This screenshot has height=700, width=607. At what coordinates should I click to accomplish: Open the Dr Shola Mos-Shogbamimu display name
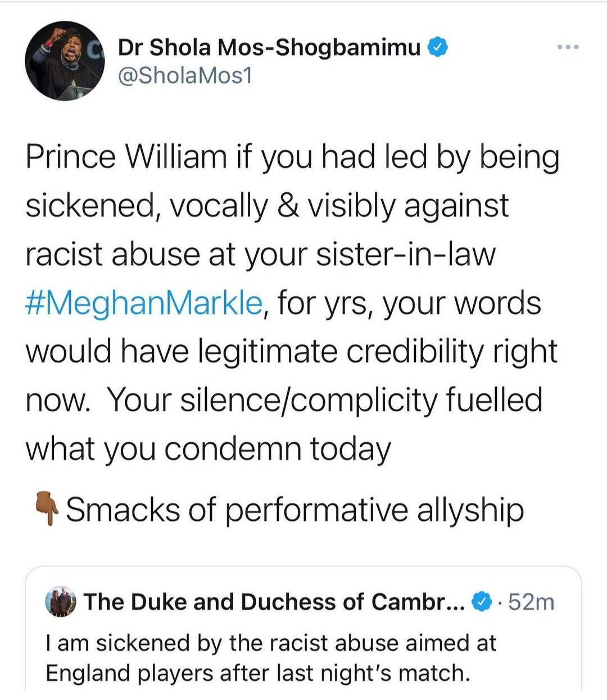[269, 48]
